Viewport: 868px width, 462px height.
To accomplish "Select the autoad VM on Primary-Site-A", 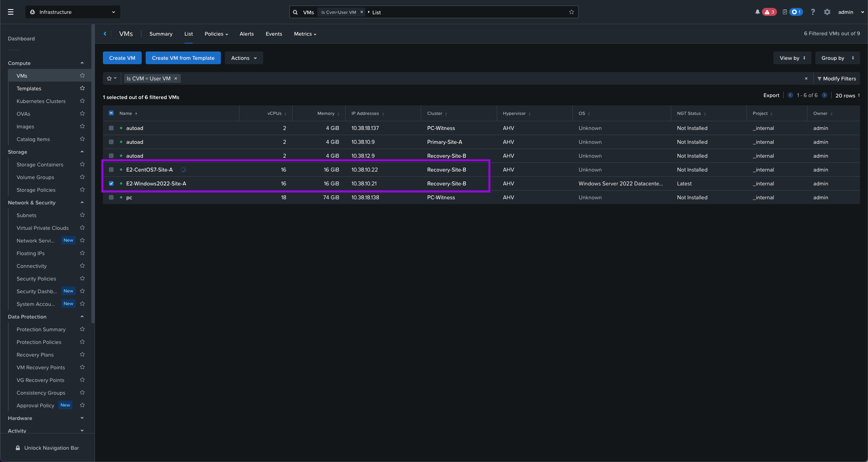I will 111,142.
